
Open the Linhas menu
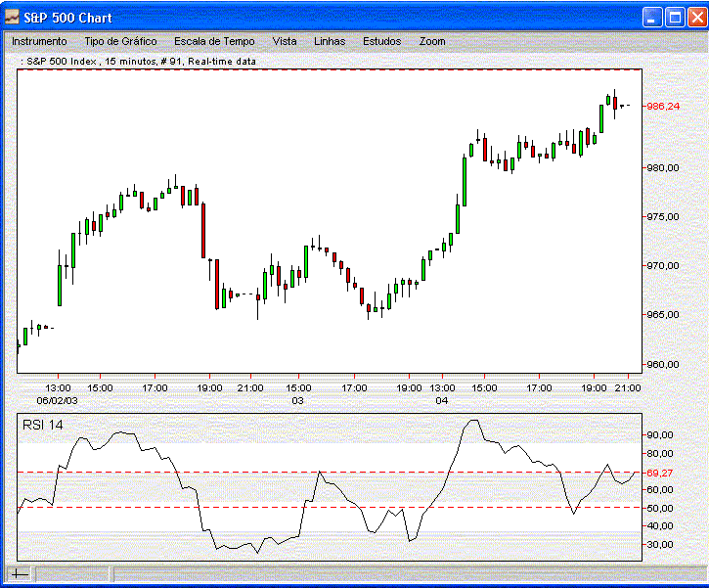pyautogui.click(x=330, y=41)
